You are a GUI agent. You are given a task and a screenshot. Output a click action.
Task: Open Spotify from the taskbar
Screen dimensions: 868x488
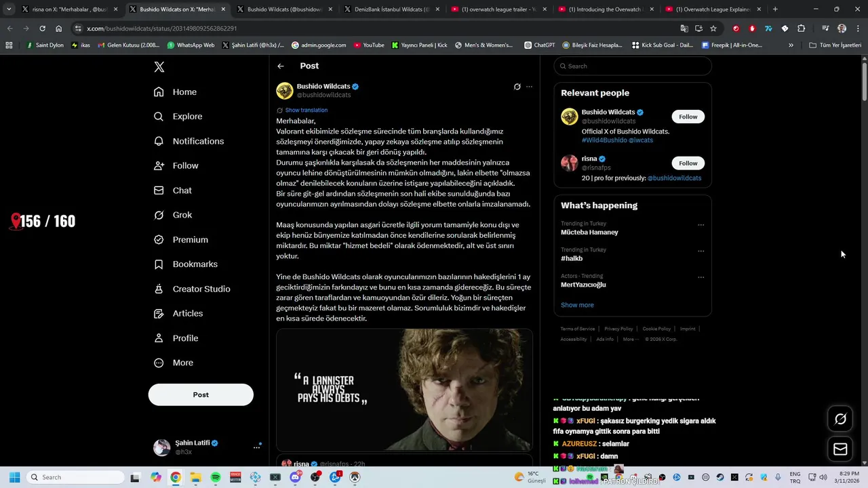[216, 477]
